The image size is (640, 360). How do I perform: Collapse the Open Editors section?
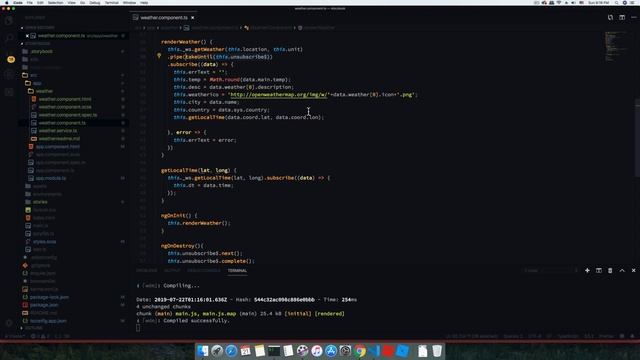coord(39,28)
